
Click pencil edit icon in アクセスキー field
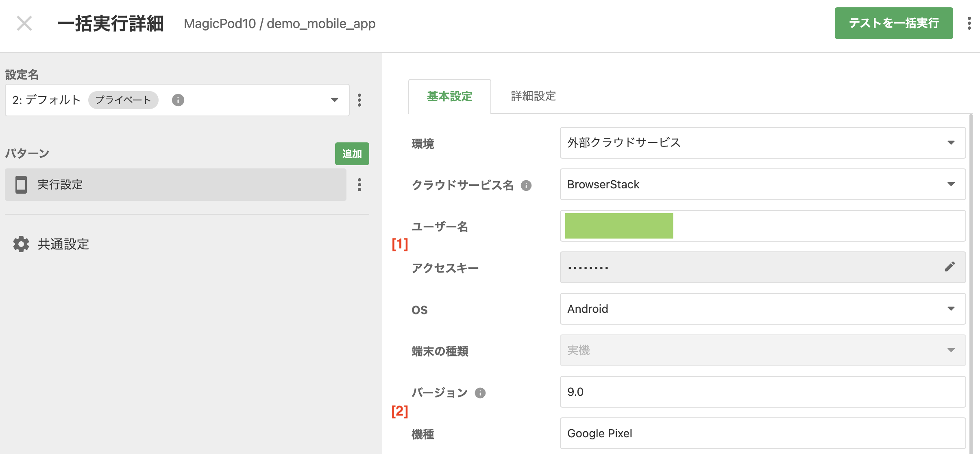tap(950, 267)
